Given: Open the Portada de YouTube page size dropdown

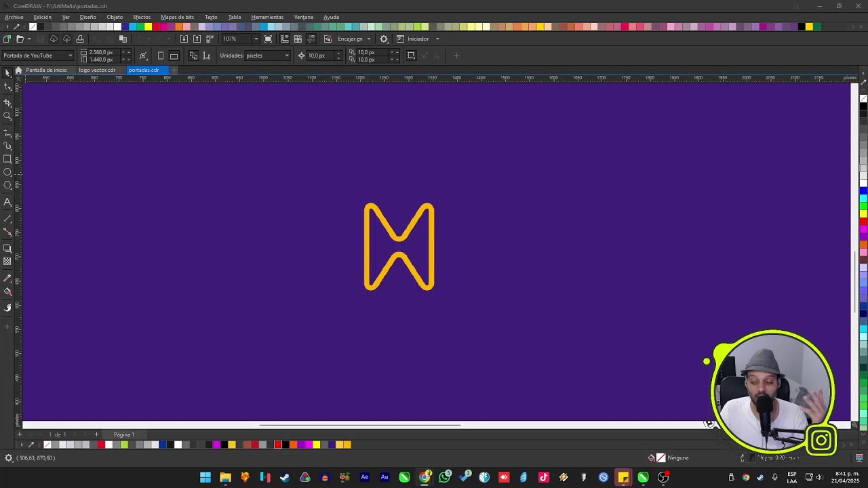Looking at the screenshot, I should pos(37,56).
